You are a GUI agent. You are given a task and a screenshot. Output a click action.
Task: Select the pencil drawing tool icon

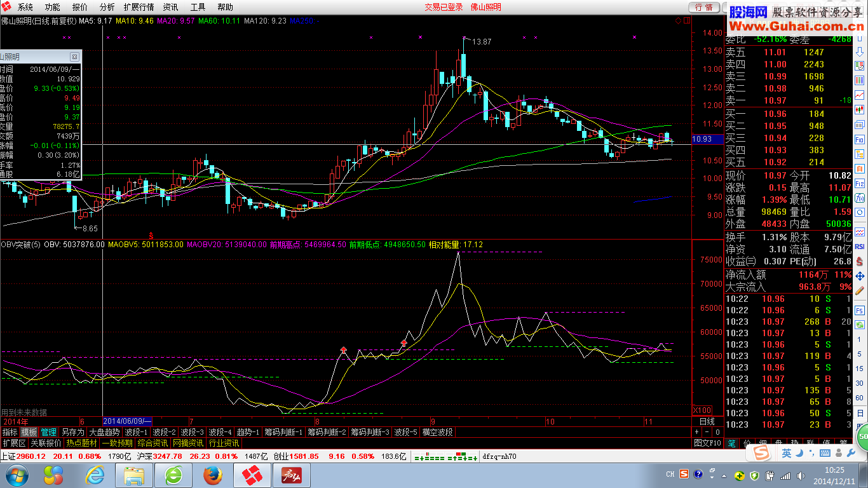[858, 289]
